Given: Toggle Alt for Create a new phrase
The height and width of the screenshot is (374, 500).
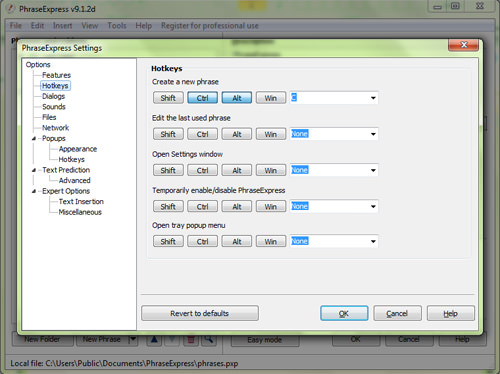Looking at the screenshot, I should 237,98.
